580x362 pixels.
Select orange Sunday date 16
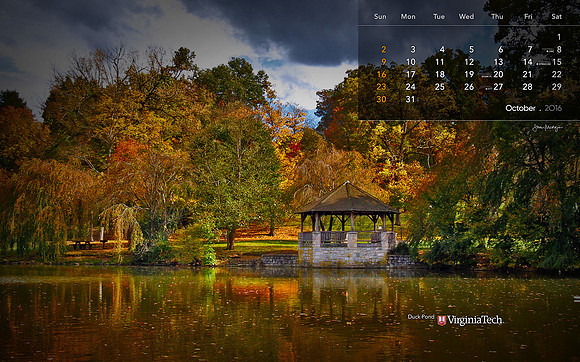pyautogui.click(x=382, y=74)
